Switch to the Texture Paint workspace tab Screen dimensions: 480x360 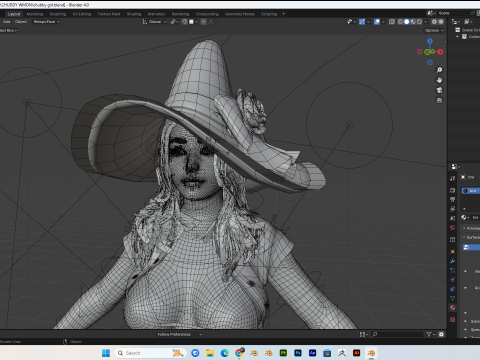109,14
